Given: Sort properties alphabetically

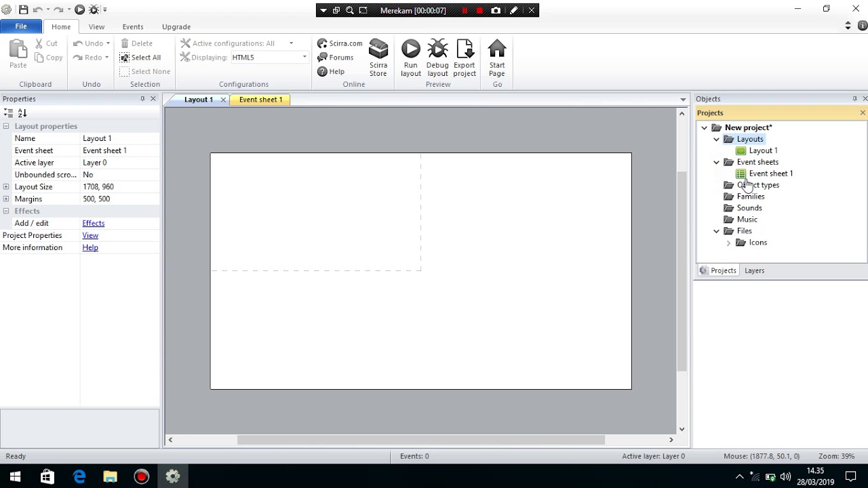Looking at the screenshot, I should point(22,113).
